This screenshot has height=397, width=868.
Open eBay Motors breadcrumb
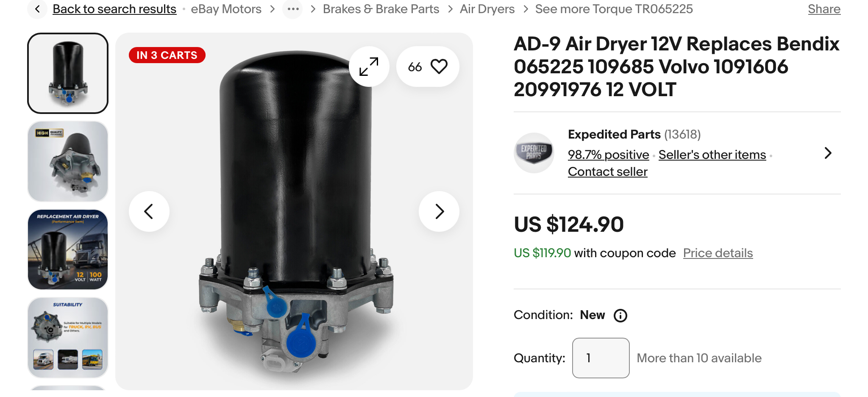[x=226, y=9]
